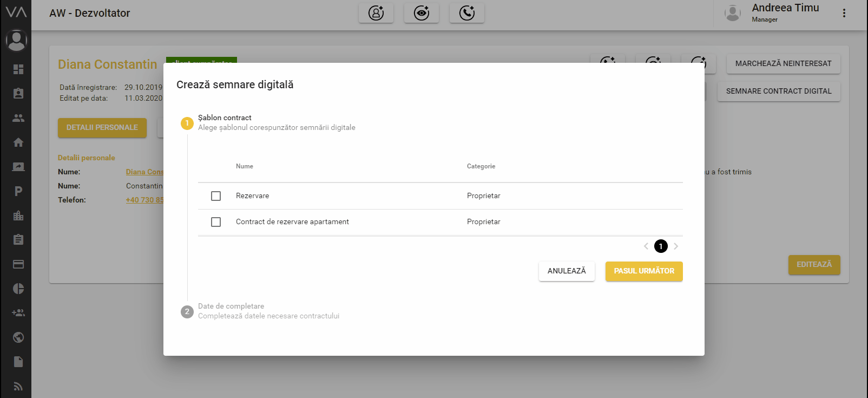Viewport: 868px width, 398px height.
Task: Open the three-dot user menu
Action: tap(844, 13)
